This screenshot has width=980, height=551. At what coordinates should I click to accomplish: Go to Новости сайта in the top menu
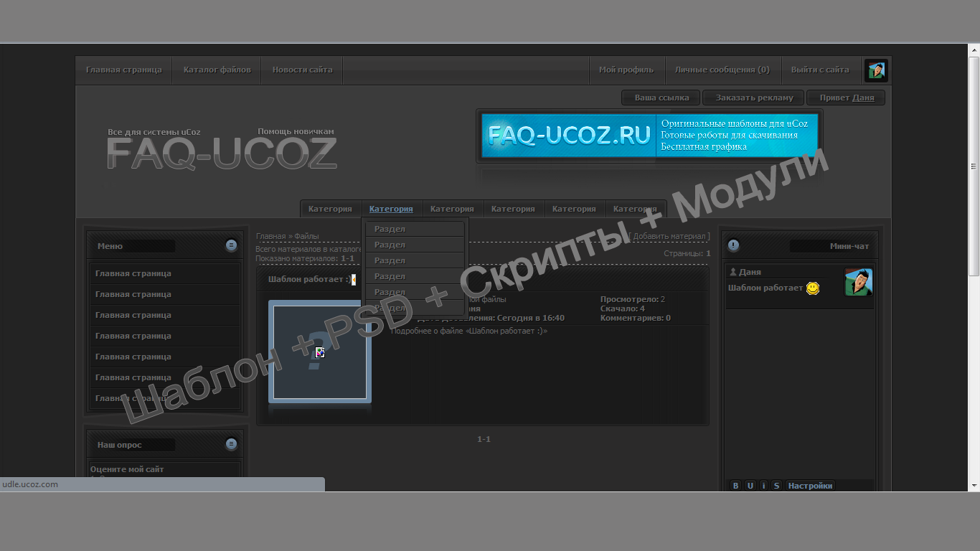[x=302, y=70]
